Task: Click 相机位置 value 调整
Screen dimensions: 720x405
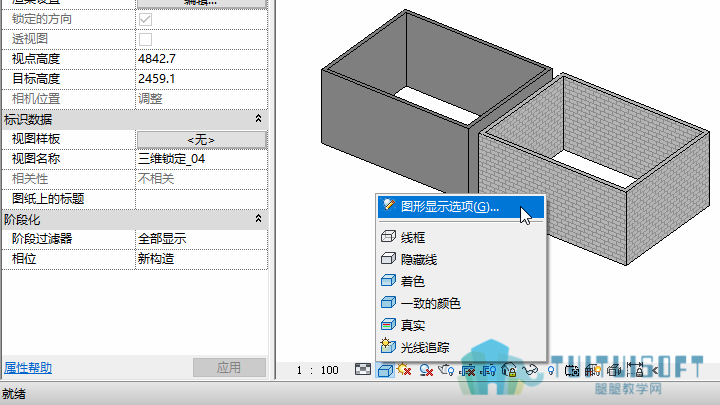Action: tap(202, 99)
